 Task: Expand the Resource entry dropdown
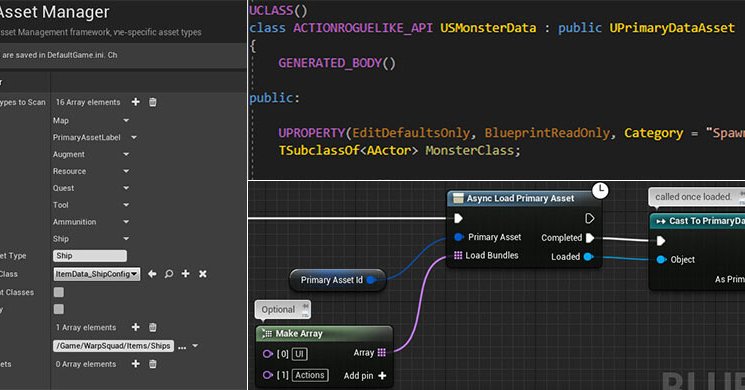click(126, 171)
